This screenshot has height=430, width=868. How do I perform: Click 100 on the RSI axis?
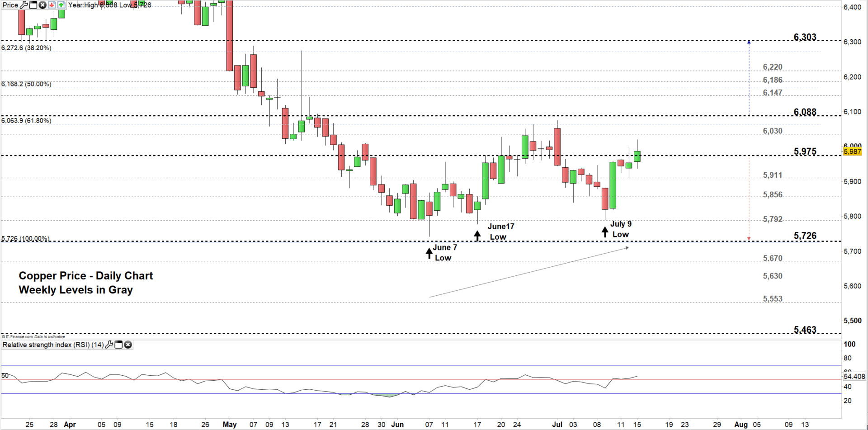point(849,345)
